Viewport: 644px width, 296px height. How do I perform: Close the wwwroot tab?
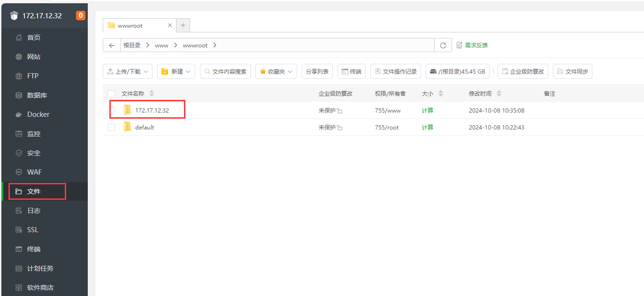point(170,25)
